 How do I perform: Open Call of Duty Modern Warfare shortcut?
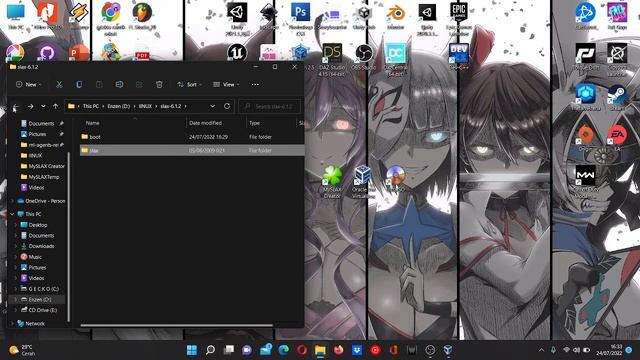586,182
